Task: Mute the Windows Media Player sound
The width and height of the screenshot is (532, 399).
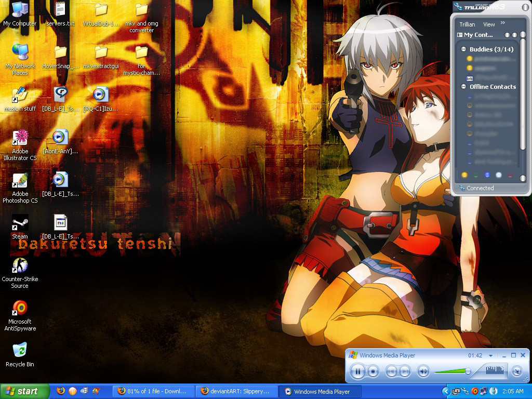Action: click(x=423, y=371)
